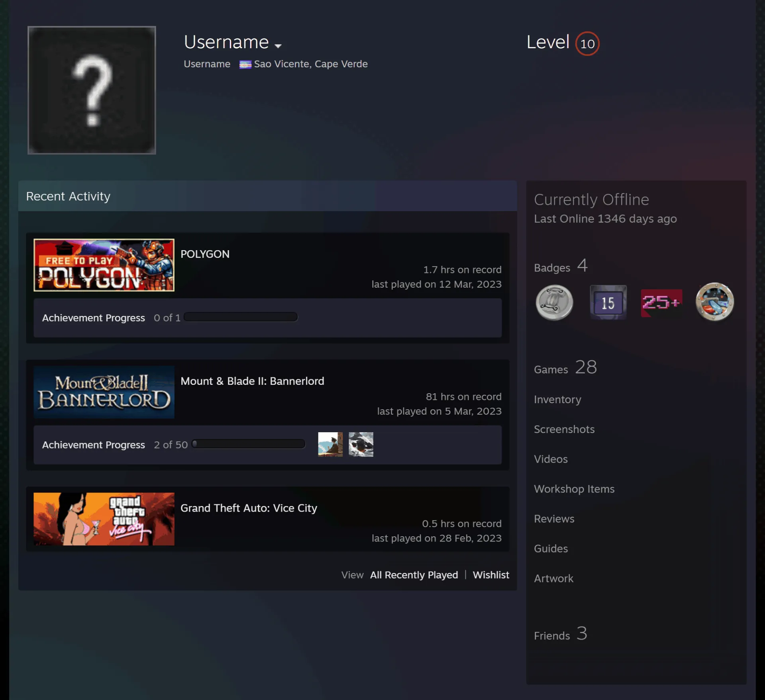Open the Mount & Blade II Bannerlord banner
Image resolution: width=765 pixels, height=700 pixels.
(x=104, y=392)
